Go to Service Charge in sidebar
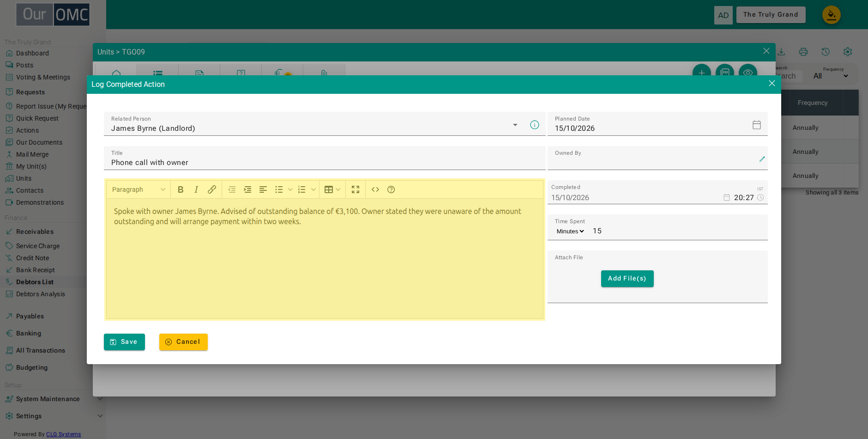 [38, 246]
